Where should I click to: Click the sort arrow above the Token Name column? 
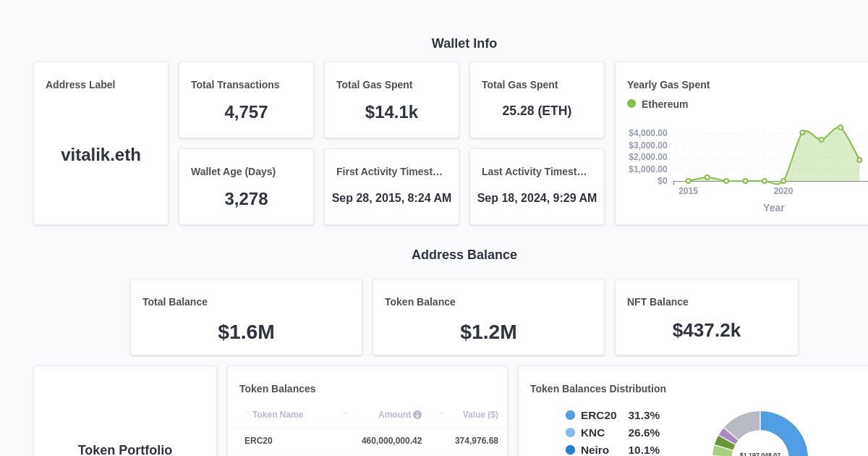click(247, 413)
